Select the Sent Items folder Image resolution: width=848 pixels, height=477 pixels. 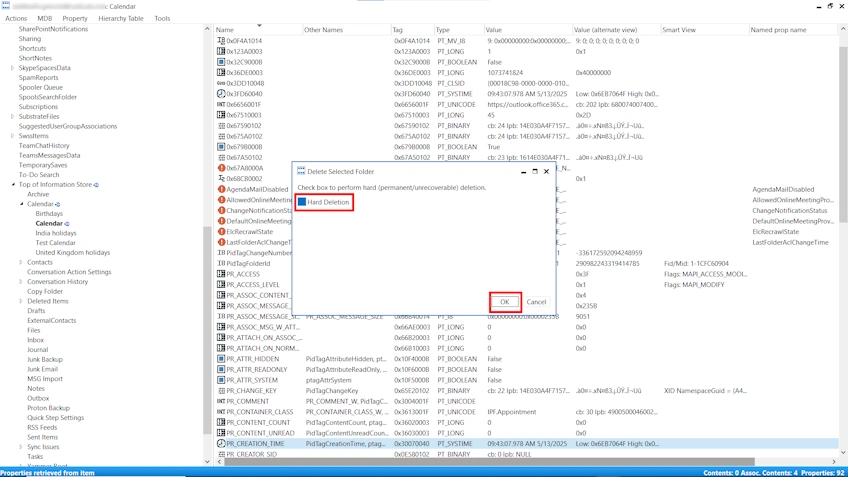click(42, 437)
